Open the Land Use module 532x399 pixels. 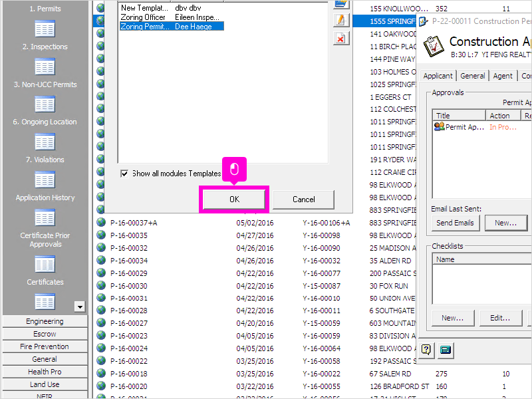(x=45, y=384)
